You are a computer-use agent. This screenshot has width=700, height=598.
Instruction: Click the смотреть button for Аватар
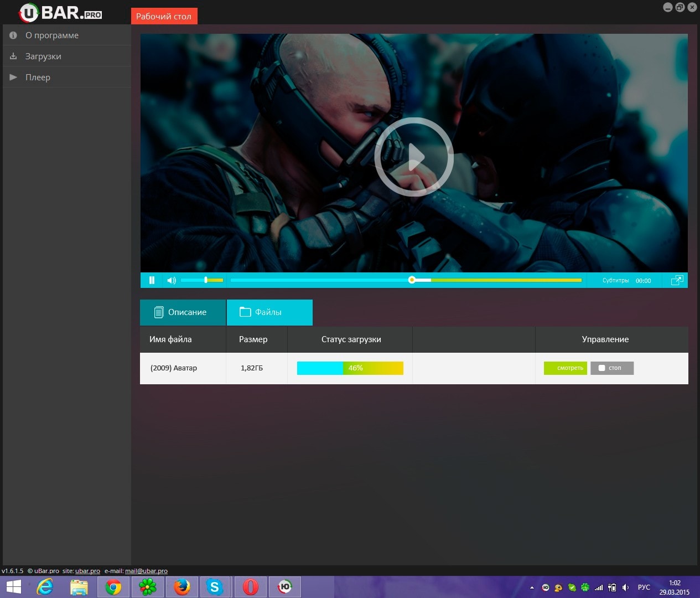[x=565, y=368]
